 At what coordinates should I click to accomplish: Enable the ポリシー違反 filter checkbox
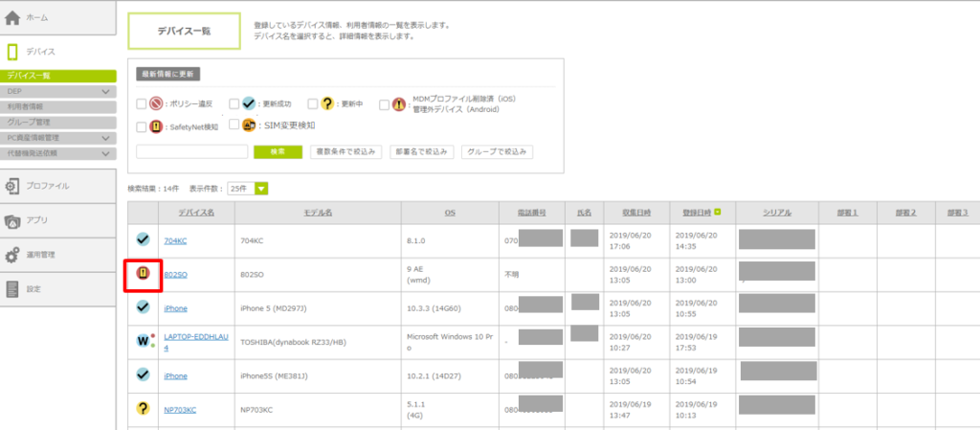pyautogui.click(x=142, y=102)
